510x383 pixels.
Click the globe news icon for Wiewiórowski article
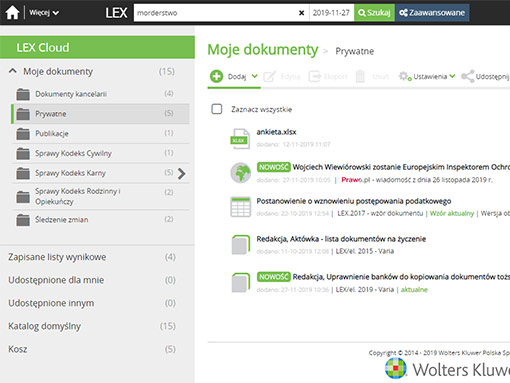pyautogui.click(x=241, y=173)
